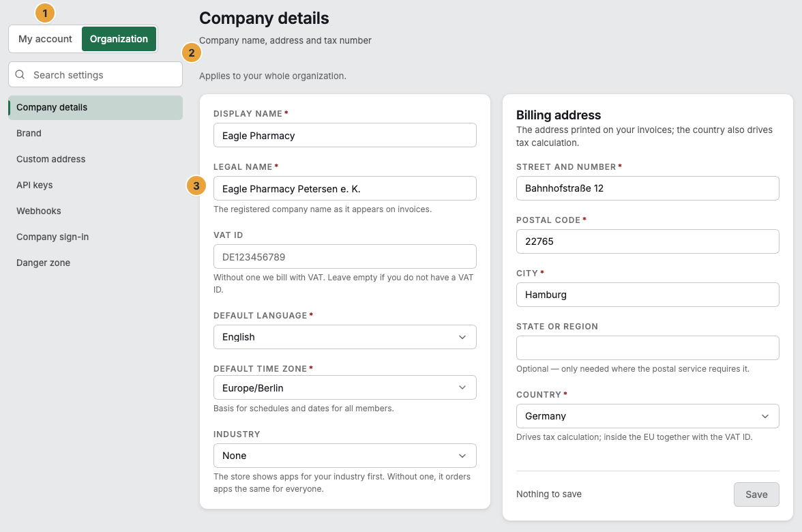Open the Industry dropdown
The height and width of the screenshot is (532, 802).
click(x=345, y=456)
